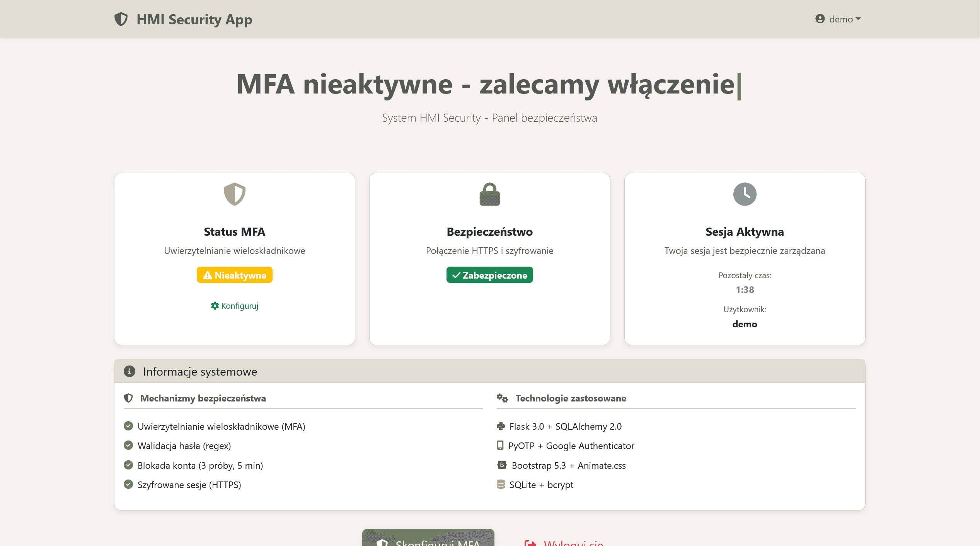The image size is (980, 546).
Task: Click Python icon beside Flask 3.0
Action: [501, 426]
